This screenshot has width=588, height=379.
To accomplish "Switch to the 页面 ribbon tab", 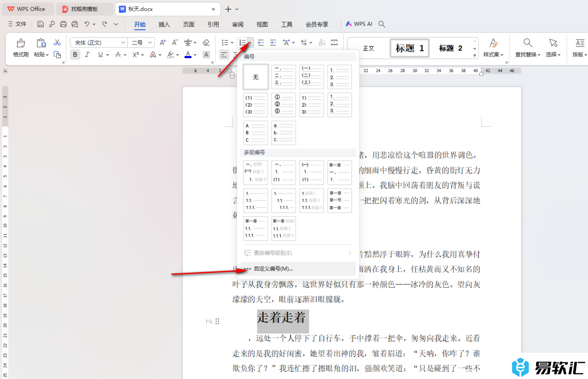I will [x=189, y=24].
